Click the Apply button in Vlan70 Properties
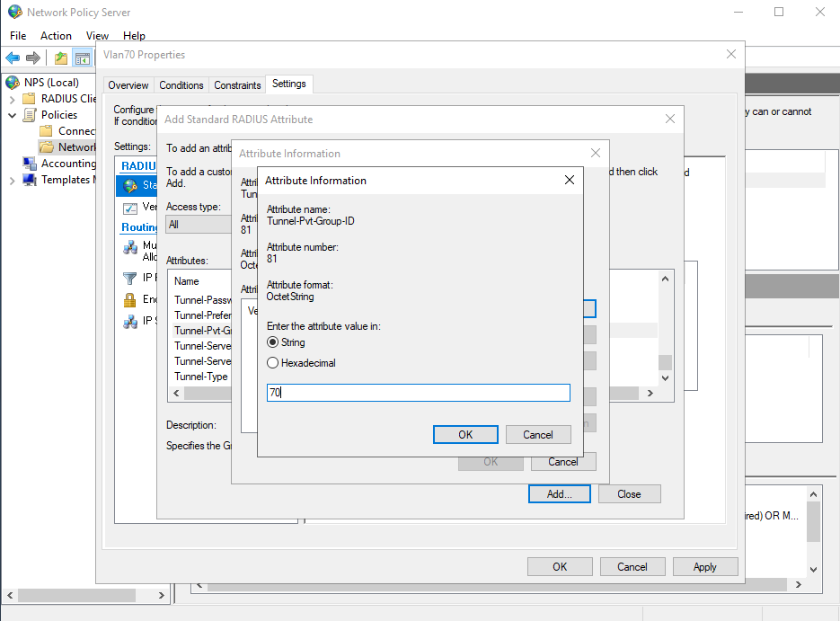The width and height of the screenshot is (840, 621). [704, 567]
